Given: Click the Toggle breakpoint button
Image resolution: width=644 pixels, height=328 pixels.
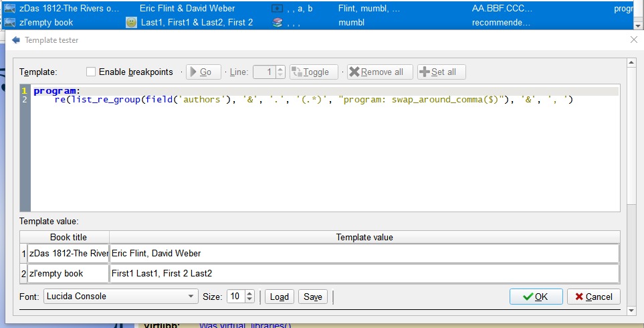Looking at the screenshot, I should coord(314,72).
